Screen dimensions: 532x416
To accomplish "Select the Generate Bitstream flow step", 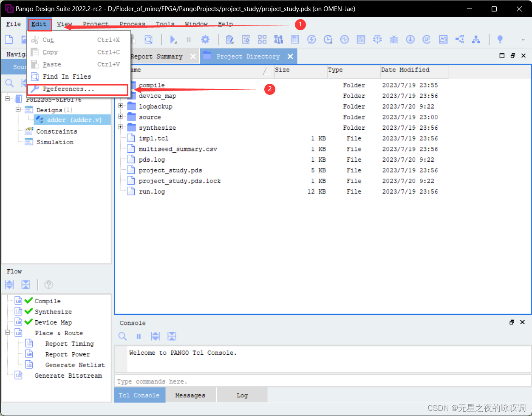I will point(68,376).
